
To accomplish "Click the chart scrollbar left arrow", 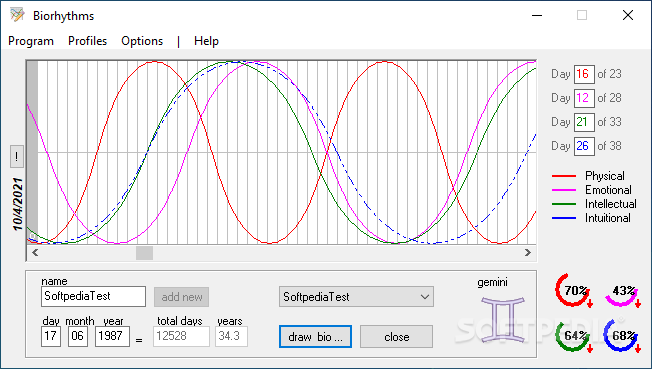I will [x=35, y=253].
